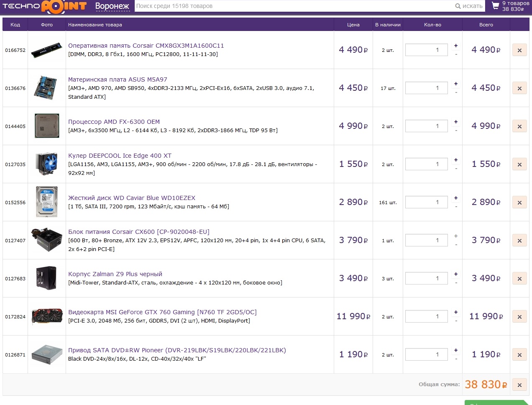Remove MSI GTX 760 video card from cart
The width and height of the screenshot is (532, 405).
[519, 317]
